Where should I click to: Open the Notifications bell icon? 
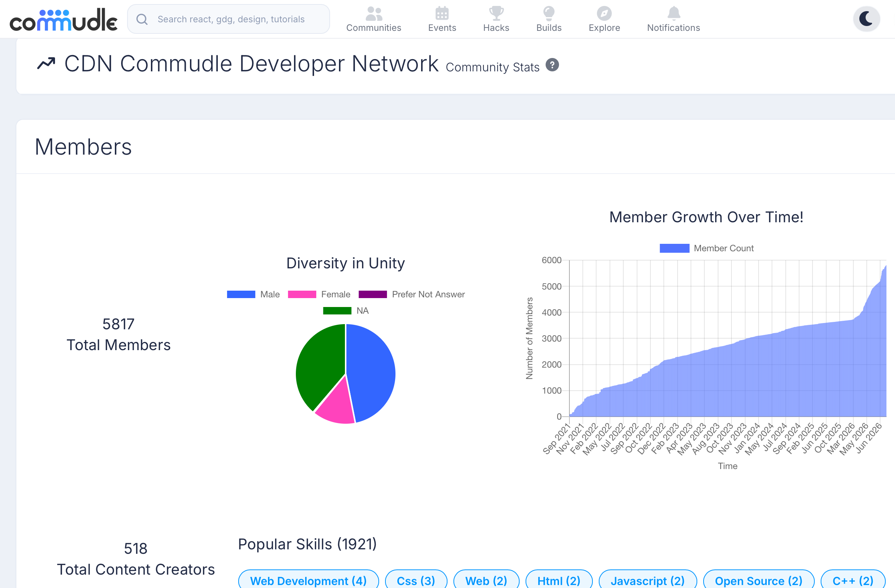673,13
